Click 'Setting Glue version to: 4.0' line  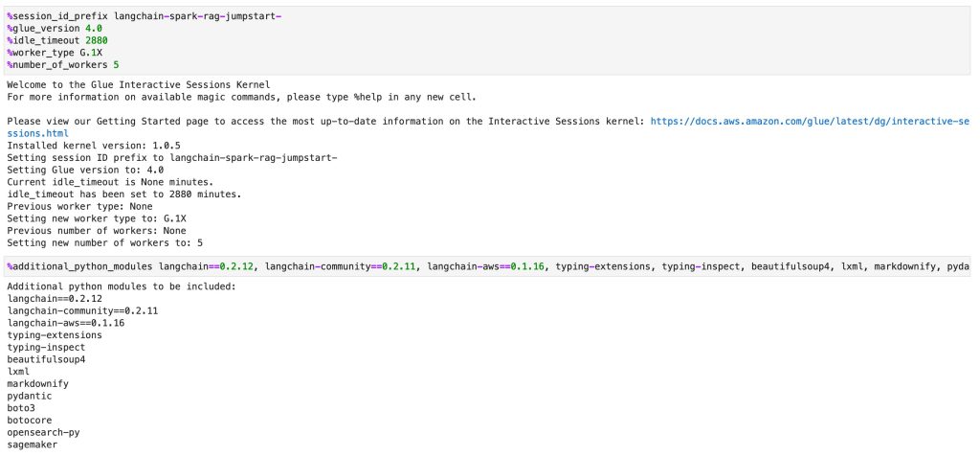pyautogui.click(x=85, y=171)
